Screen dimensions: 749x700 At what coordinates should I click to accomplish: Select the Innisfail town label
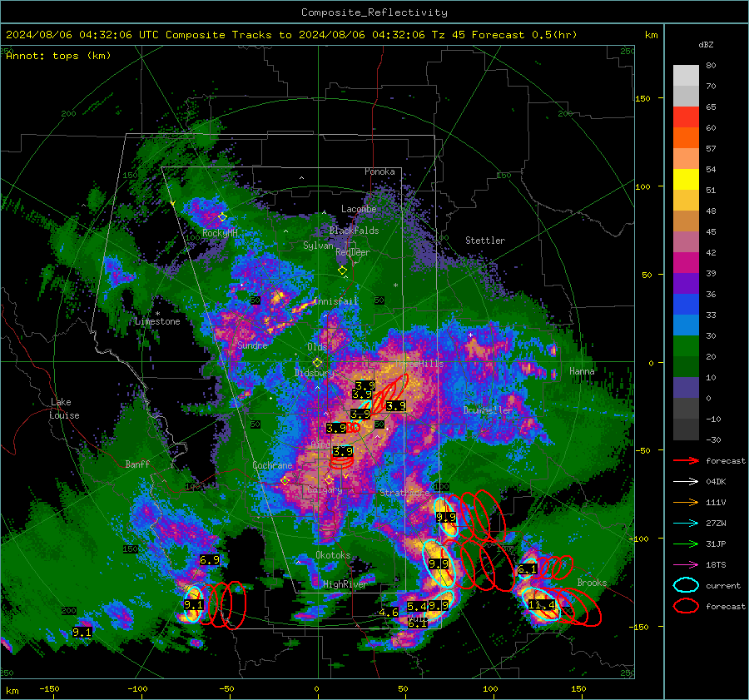(335, 301)
